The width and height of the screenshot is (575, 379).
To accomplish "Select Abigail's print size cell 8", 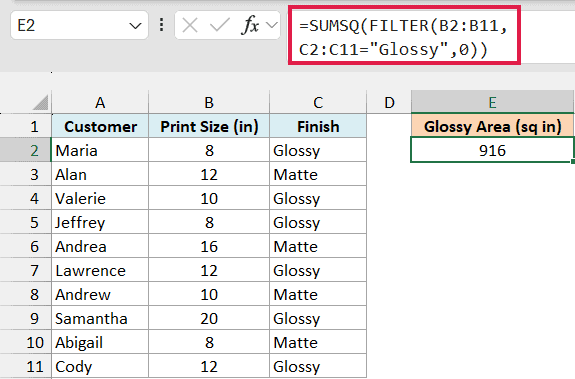I will [209, 342].
